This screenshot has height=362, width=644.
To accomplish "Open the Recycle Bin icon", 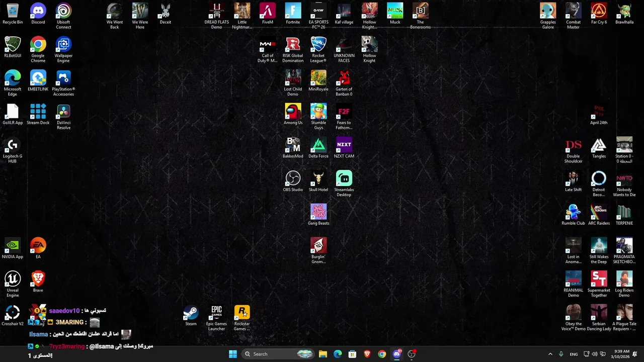I will click(x=13, y=14).
